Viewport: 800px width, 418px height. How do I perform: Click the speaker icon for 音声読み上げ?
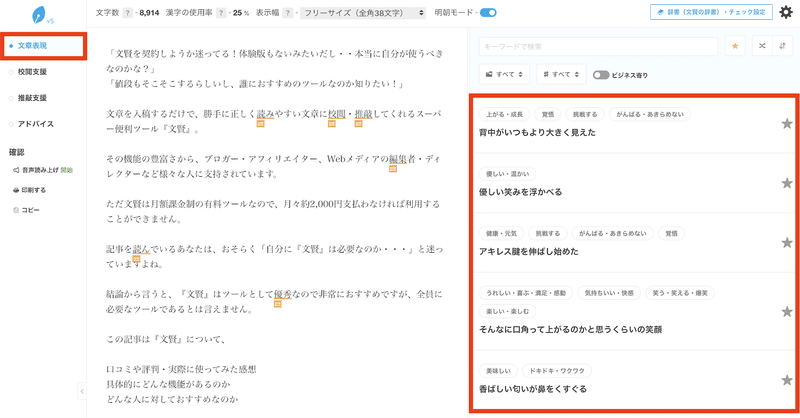[x=16, y=170]
